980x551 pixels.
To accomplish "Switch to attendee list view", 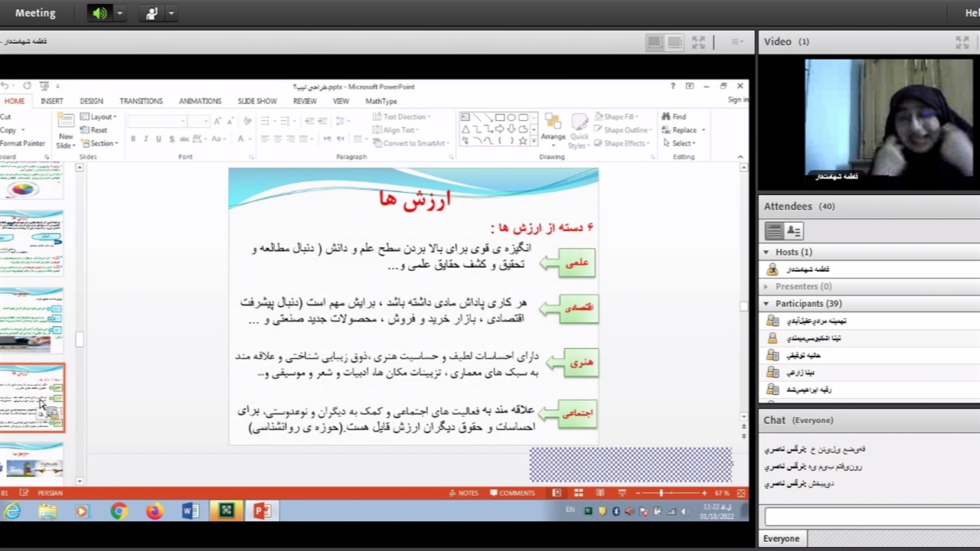I will (774, 230).
